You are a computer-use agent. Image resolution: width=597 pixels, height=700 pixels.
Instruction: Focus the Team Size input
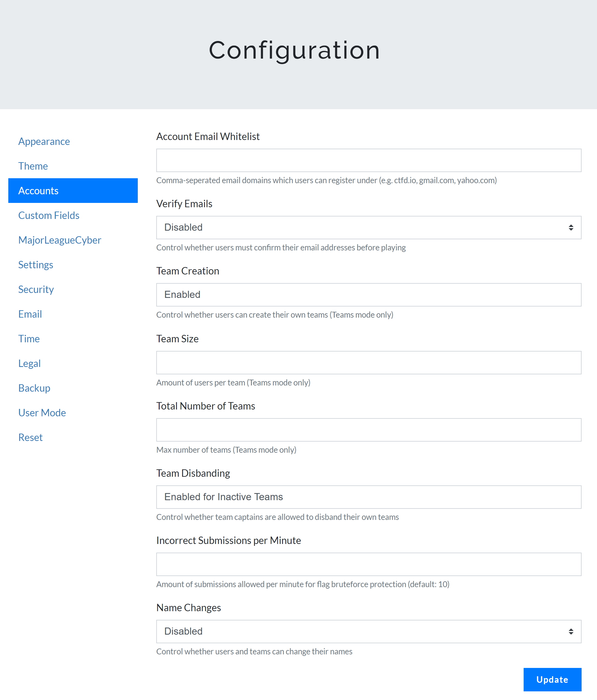click(368, 363)
